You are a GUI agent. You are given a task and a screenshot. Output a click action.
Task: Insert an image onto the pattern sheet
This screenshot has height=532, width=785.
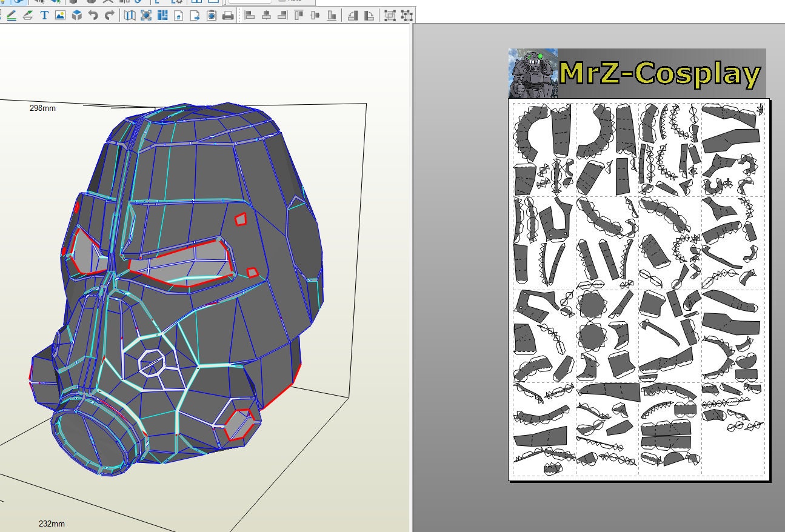61,16
